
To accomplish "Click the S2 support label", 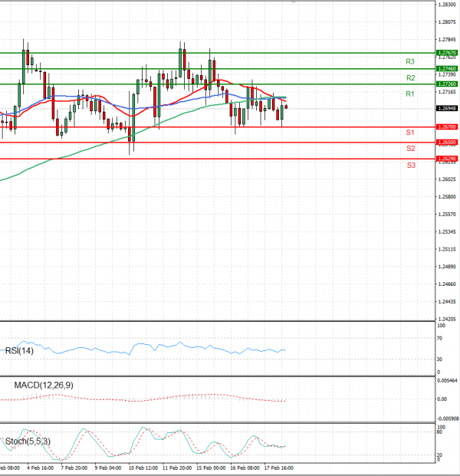I will 410,149.
